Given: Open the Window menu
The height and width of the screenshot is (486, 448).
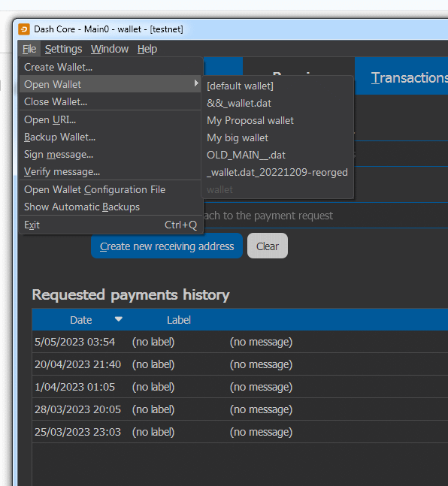Looking at the screenshot, I should pos(110,49).
